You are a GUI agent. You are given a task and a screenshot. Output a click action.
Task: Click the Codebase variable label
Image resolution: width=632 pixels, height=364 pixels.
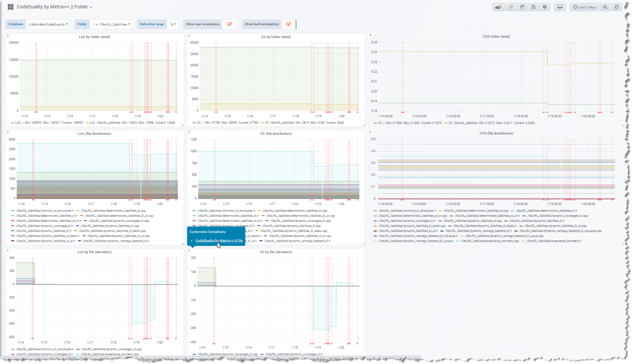(x=16, y=24)
